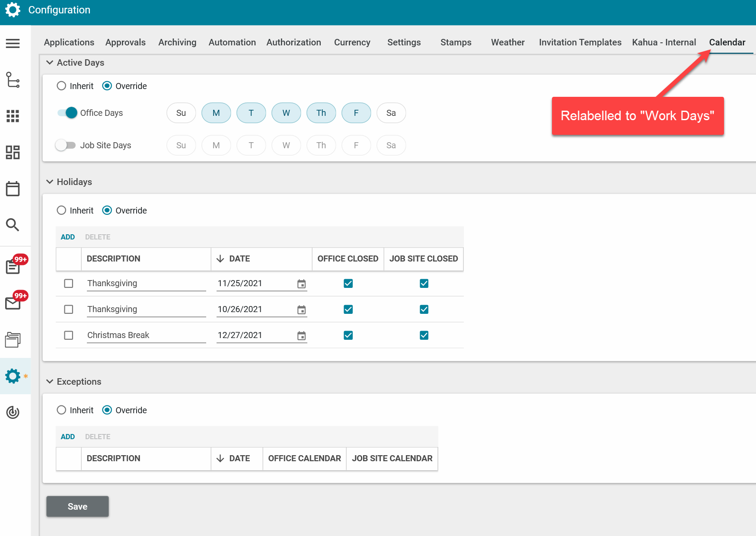Viewport: 756px width, 536px height.
Task: Open the Authorization tab
Action: pos(293,42)
